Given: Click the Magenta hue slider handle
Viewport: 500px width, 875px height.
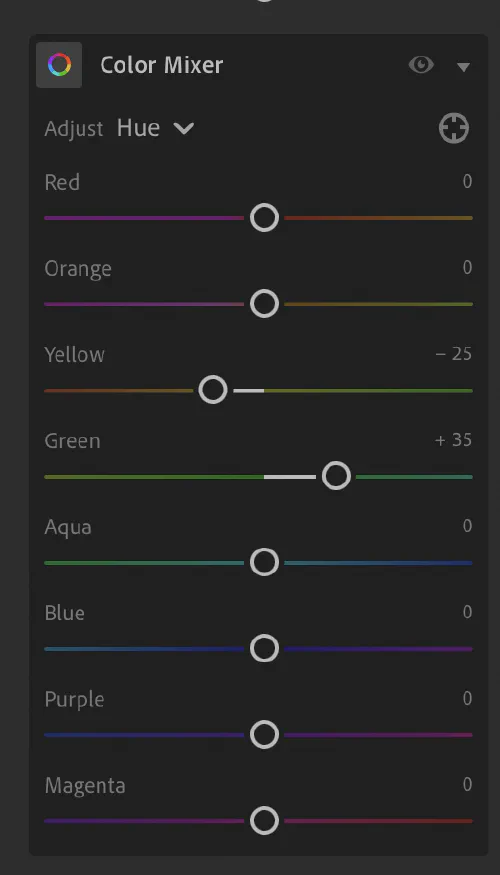Looking at the screenshot, I should (265, 821).
